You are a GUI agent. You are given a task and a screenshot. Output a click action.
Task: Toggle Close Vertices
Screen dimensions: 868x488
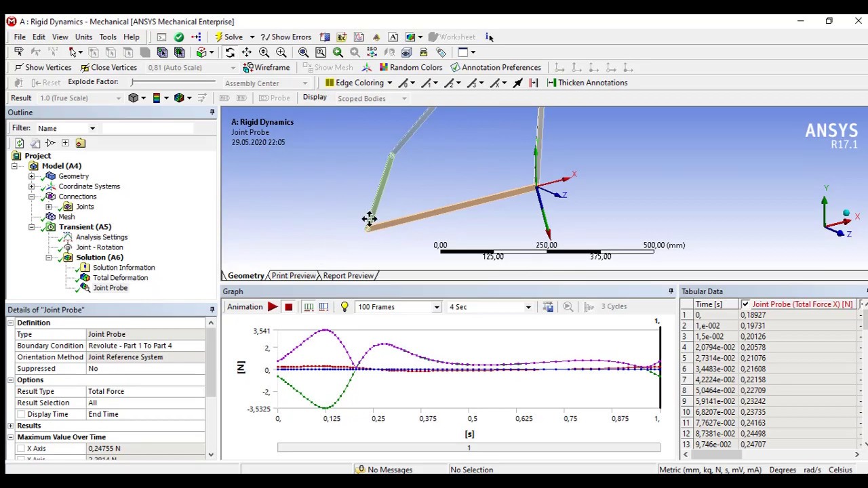[108, 67]
